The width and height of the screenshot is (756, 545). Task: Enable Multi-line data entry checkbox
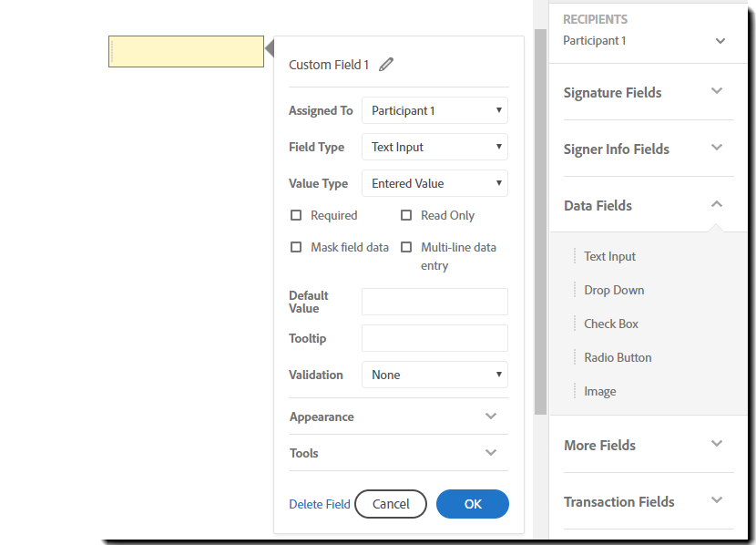[406, 247]
